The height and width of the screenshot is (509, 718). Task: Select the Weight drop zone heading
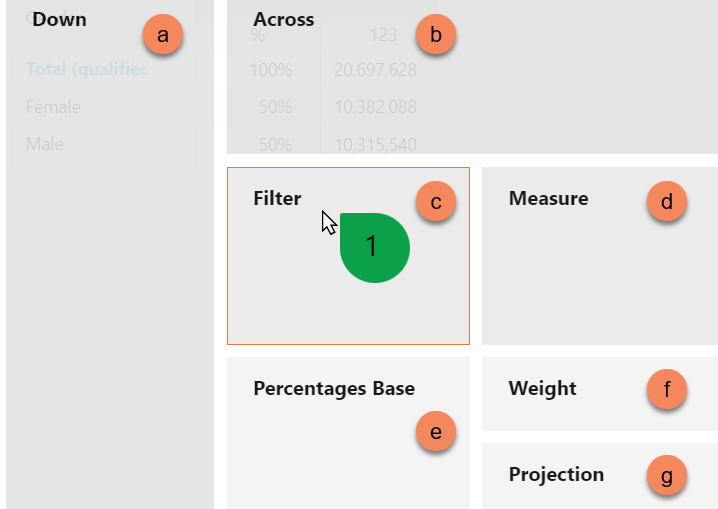pos(542,388)
